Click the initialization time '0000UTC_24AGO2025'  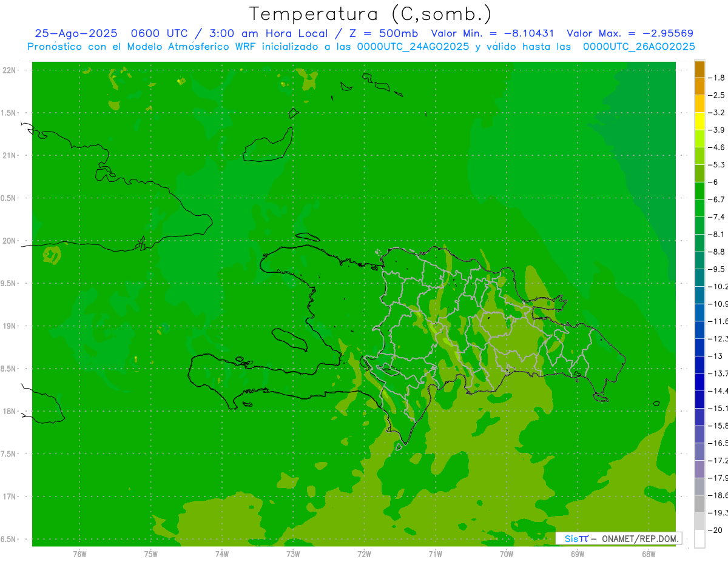click(413, 47)
